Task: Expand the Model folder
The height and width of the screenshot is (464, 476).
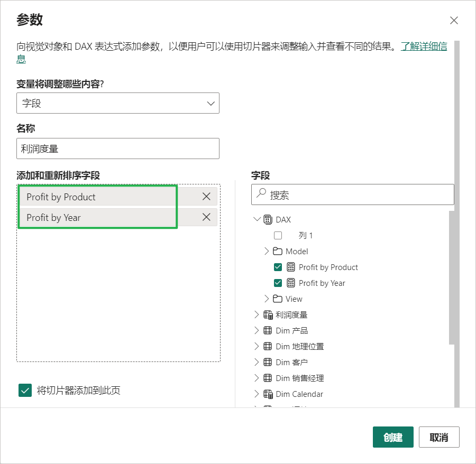Action: [x=267, y=251]
